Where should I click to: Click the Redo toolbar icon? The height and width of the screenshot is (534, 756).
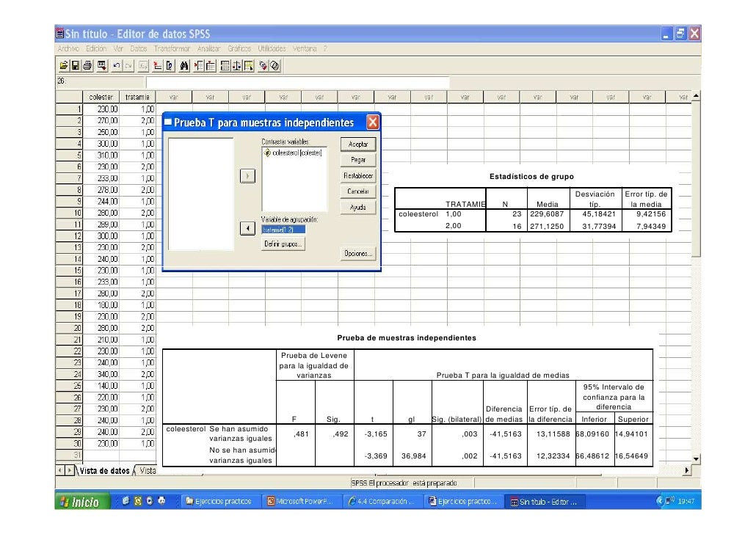[x=128, y=65]
